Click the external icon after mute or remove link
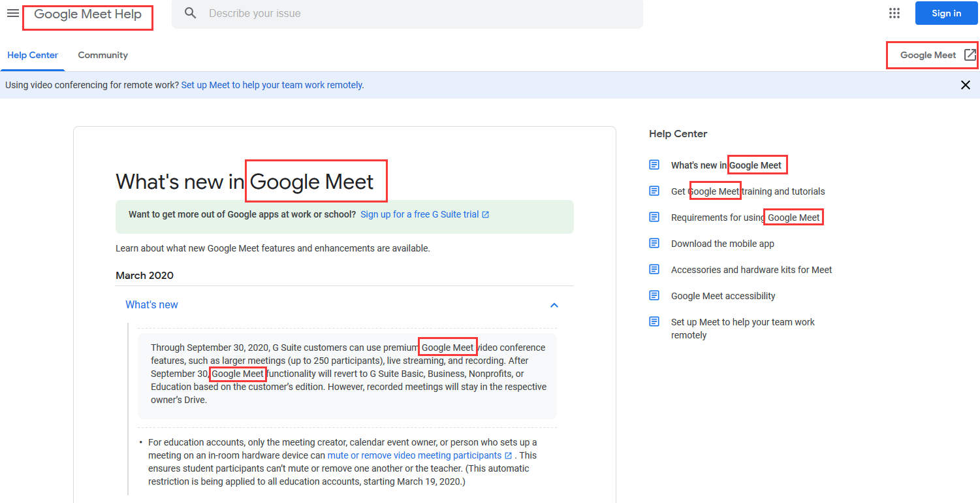 [x=508, y=455]
